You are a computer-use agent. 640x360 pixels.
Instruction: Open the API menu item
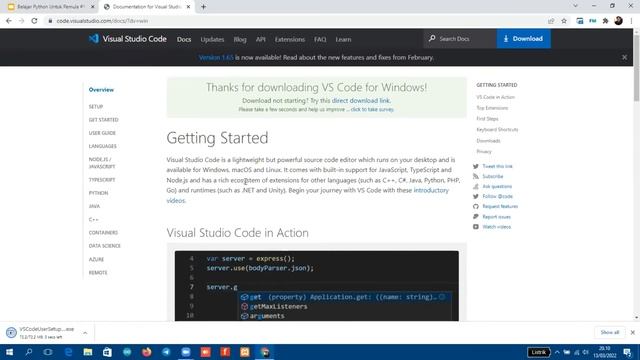[260, 40]
